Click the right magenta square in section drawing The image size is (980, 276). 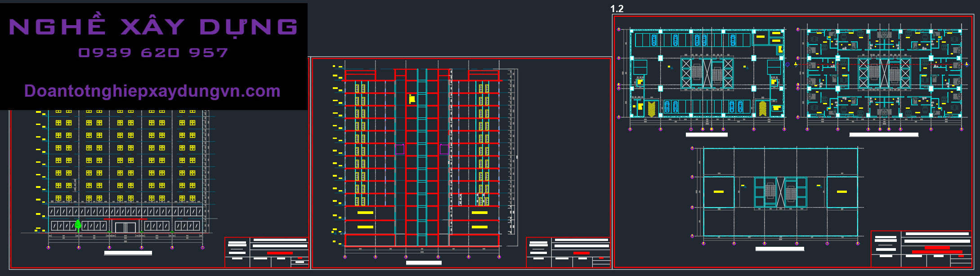coord(444,149)
